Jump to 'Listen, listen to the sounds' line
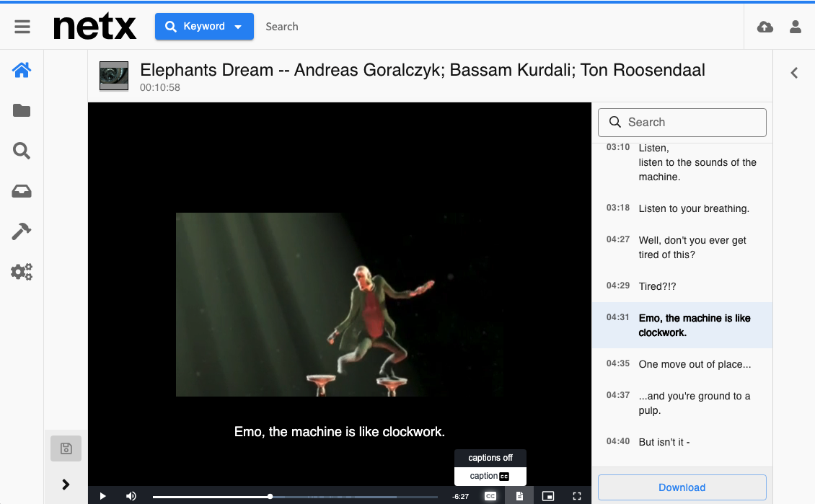The image size is (815, 504). 682,162
